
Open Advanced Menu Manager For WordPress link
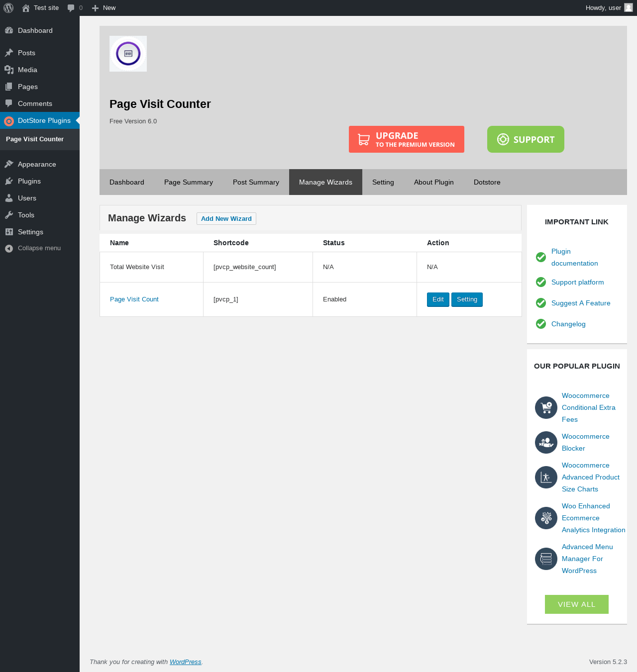[x=587, y=559]
